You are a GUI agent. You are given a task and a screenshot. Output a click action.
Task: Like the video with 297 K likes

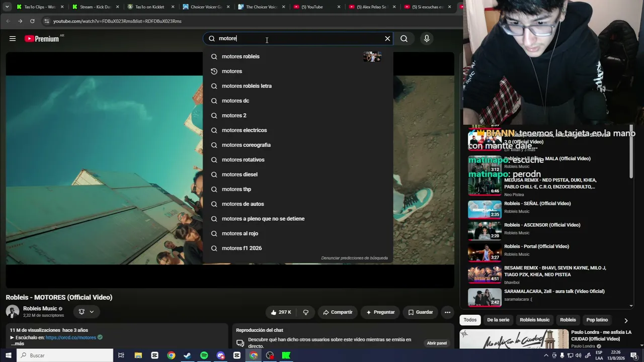(281, 312)
